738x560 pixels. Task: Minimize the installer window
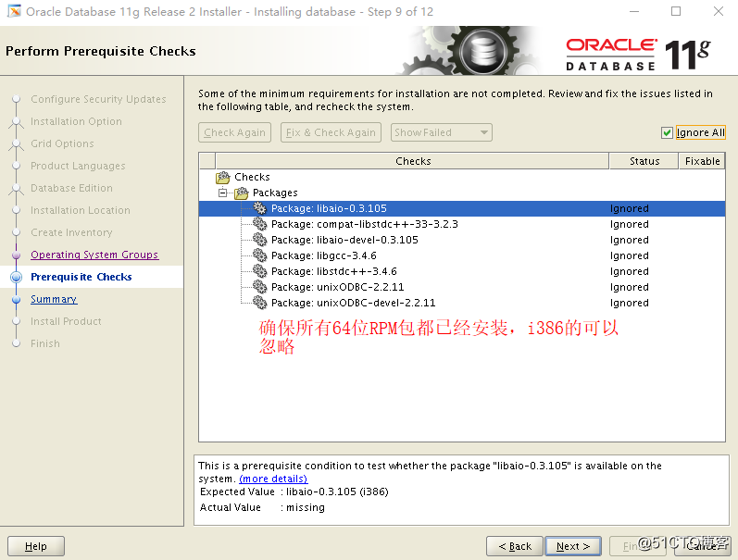634,11
